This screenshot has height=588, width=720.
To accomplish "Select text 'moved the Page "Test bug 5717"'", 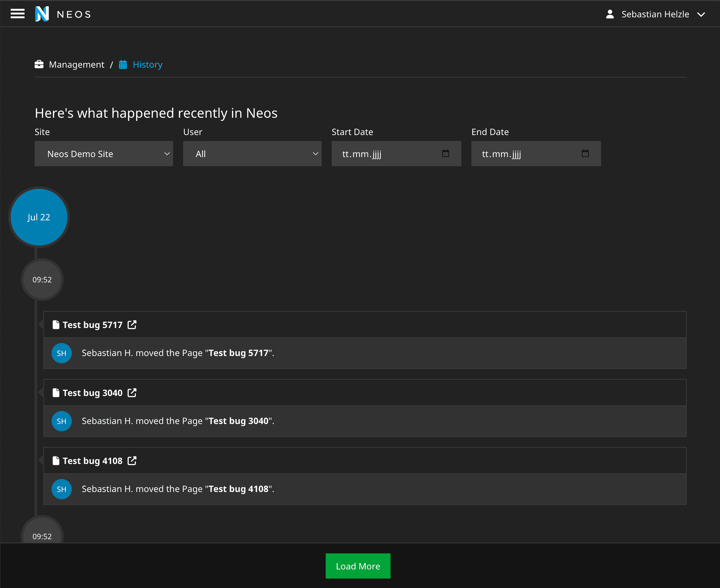I will click(x=204, y=353).
